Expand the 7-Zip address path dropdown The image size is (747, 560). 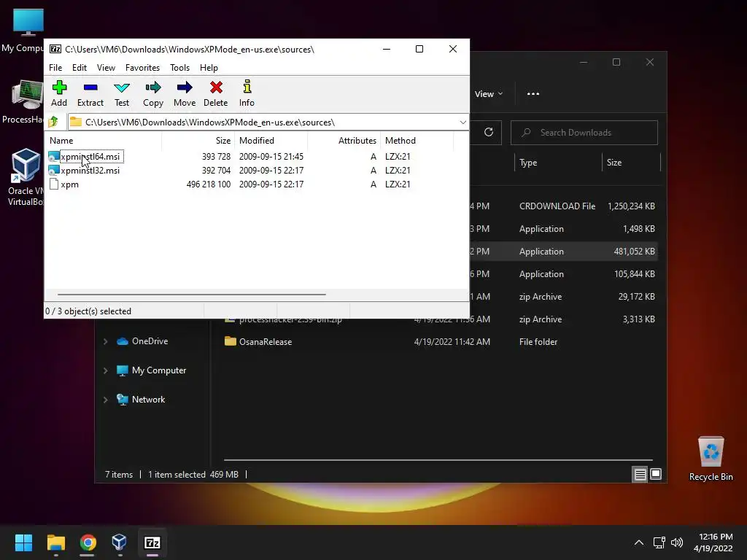click(462, 122)
